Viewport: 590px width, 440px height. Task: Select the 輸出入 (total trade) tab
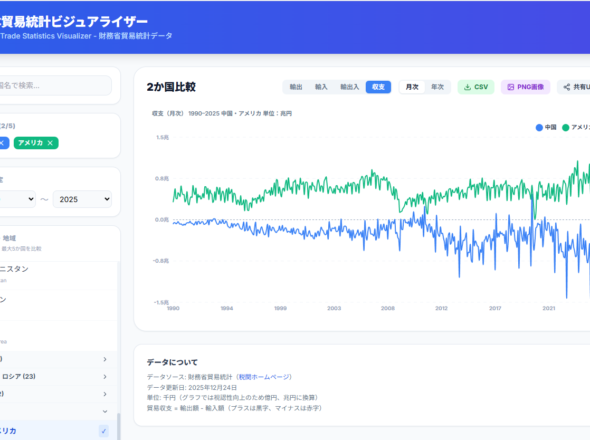click(350, 87)
